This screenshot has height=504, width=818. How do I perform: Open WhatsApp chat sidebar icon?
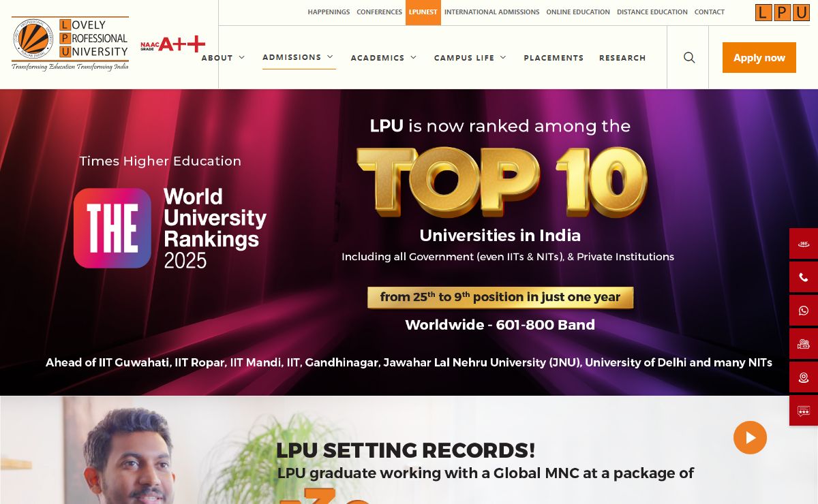tap(804, 311)
